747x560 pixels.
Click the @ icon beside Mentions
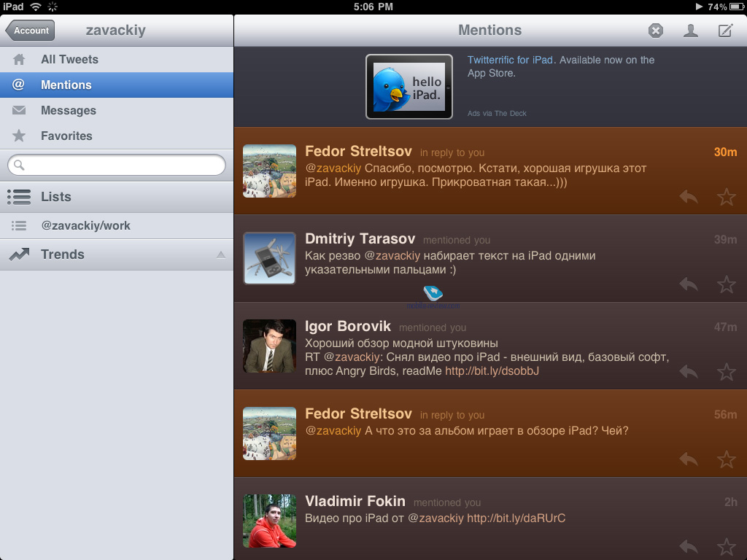click(18, 85)
